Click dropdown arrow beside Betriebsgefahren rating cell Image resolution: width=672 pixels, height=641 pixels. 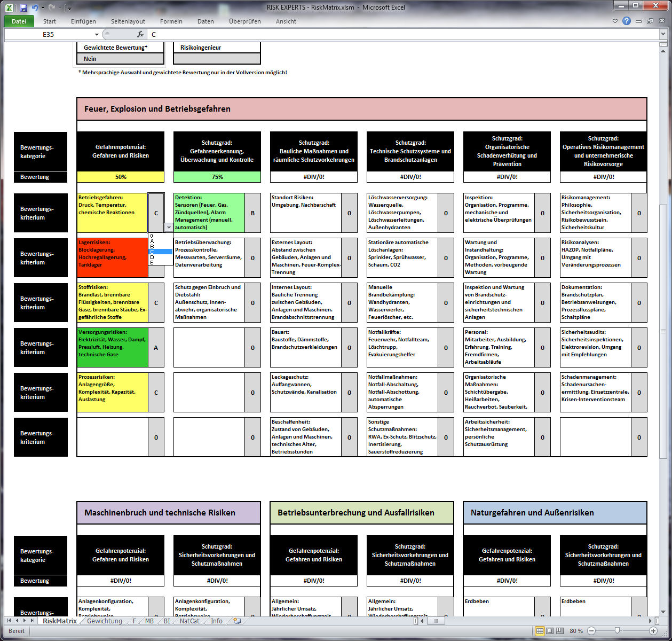pos(169,228)
